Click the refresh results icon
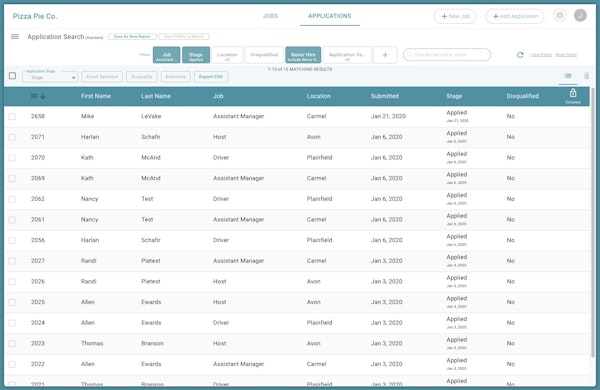 520,55
